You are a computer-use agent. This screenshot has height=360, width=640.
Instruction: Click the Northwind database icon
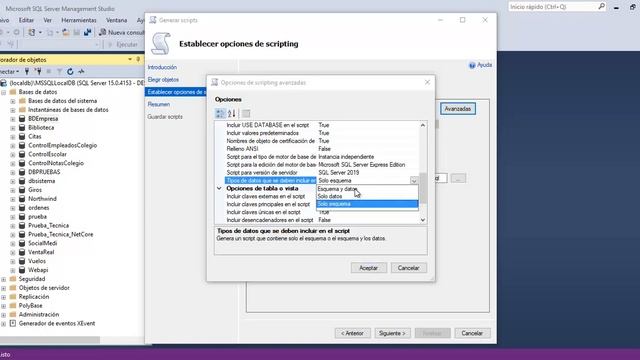pyautogui.click(x=22, y=199)
